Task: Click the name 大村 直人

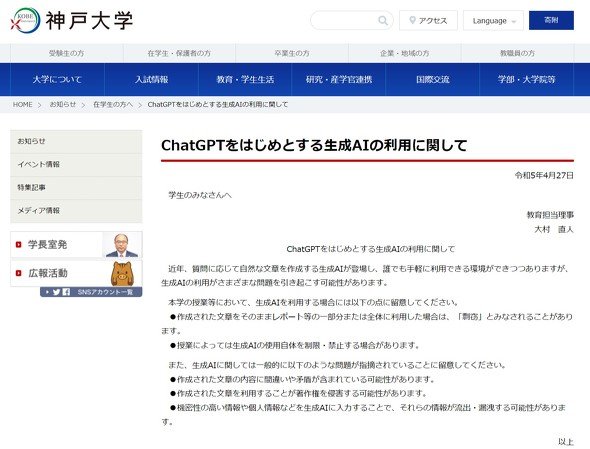Action: 554,229
